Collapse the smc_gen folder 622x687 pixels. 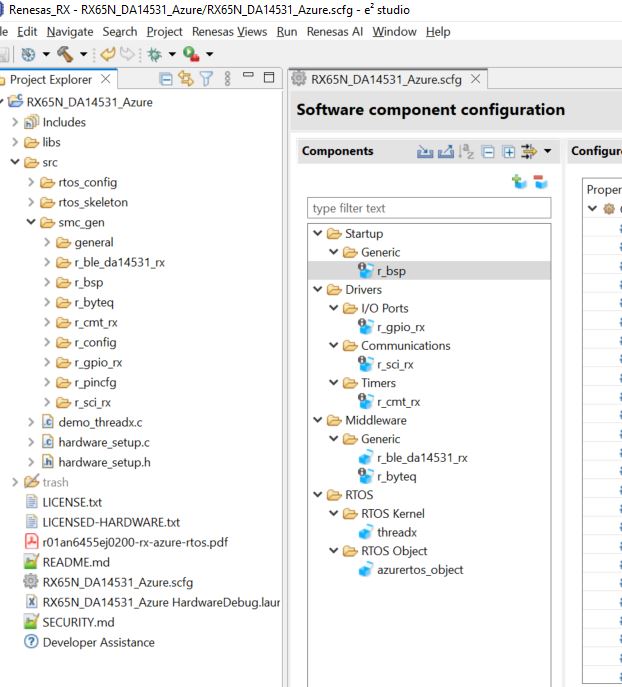point(31,222)
